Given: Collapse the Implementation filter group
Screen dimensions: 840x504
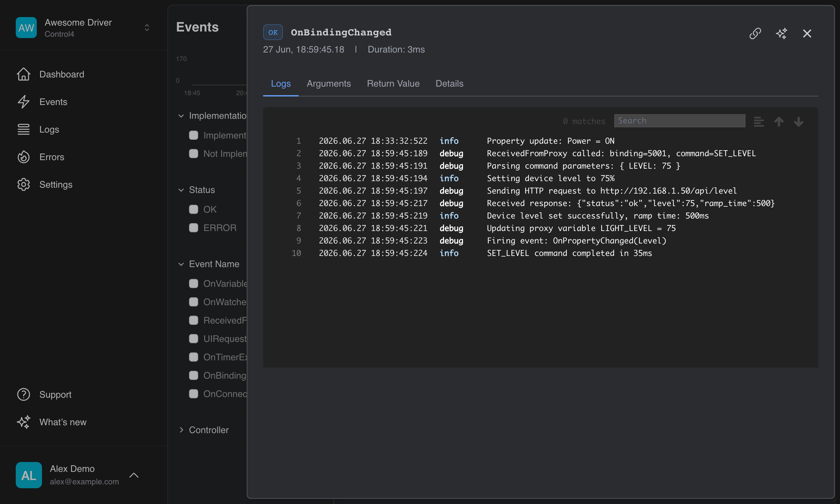Looking at the screenshot, I should [181, 116].
